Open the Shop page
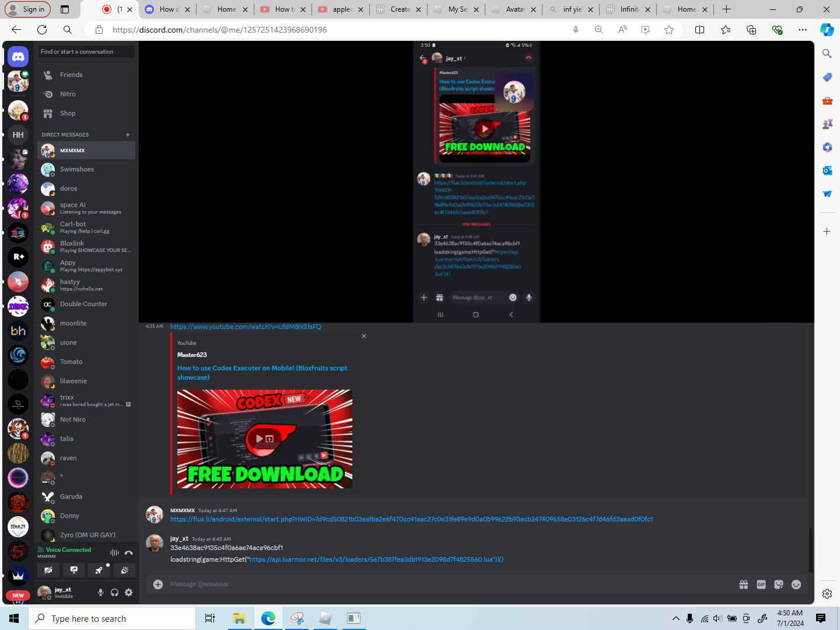The height and width of the screenshot is (630, 840). click(x=86, y=113)
